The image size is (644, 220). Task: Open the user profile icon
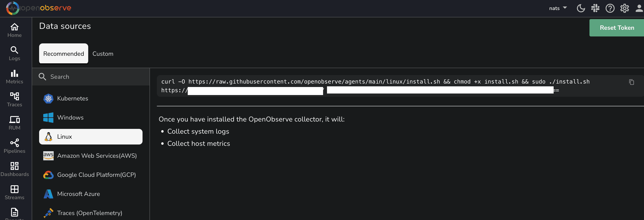(x=639, y=8)
